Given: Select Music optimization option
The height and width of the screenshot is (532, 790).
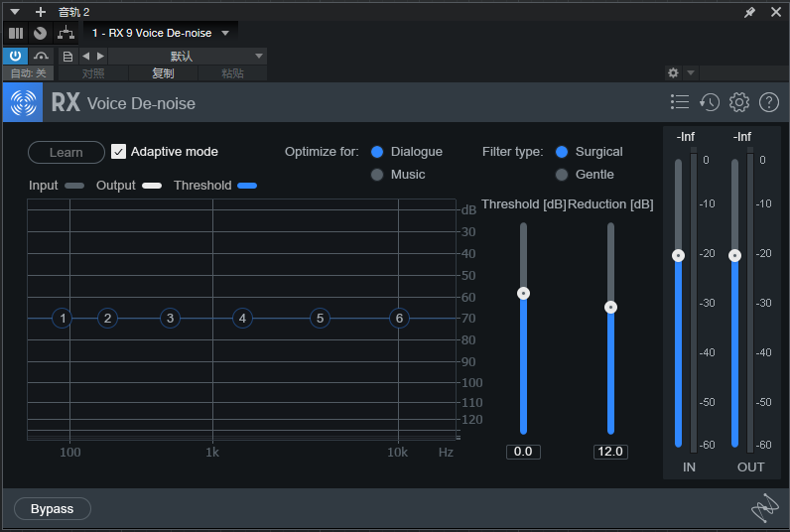Looking at the screenshot, I should [377, 175].
